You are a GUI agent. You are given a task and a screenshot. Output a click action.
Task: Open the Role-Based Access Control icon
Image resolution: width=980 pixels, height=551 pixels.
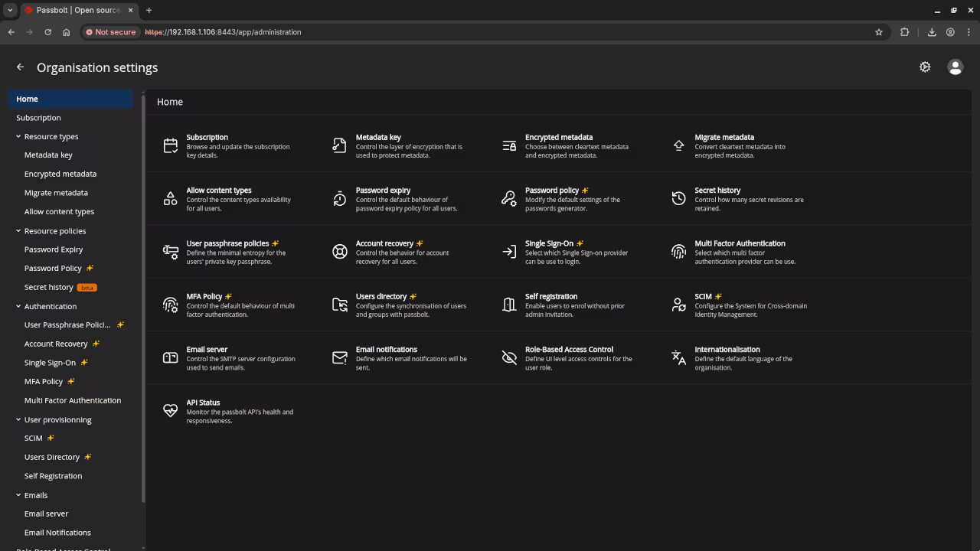tap(508, 357)
